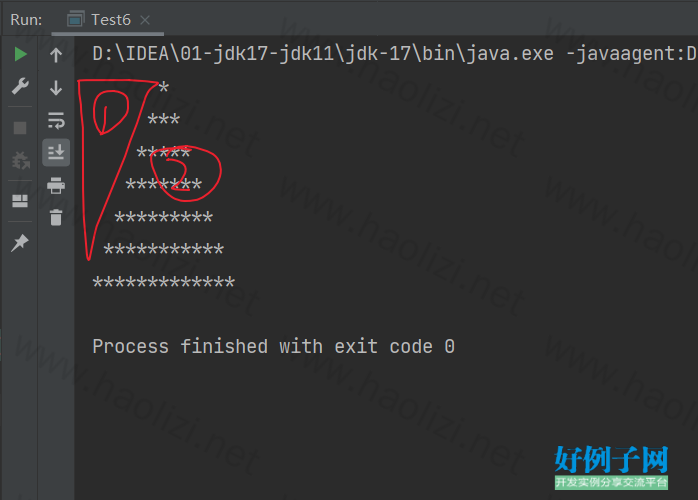The image size is (698, 500).
Task: Stop the process with the square icon
Action: [20, 128]
